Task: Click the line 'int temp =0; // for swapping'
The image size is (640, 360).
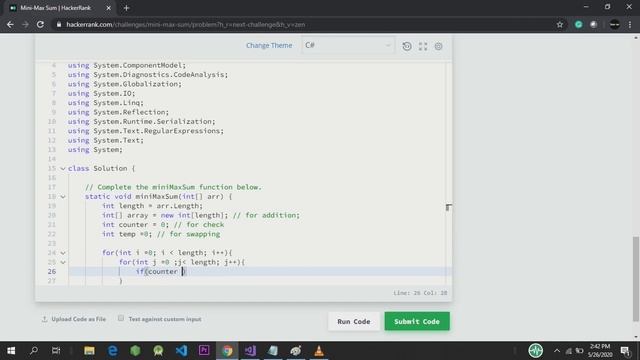Action: tap(161, 234)
